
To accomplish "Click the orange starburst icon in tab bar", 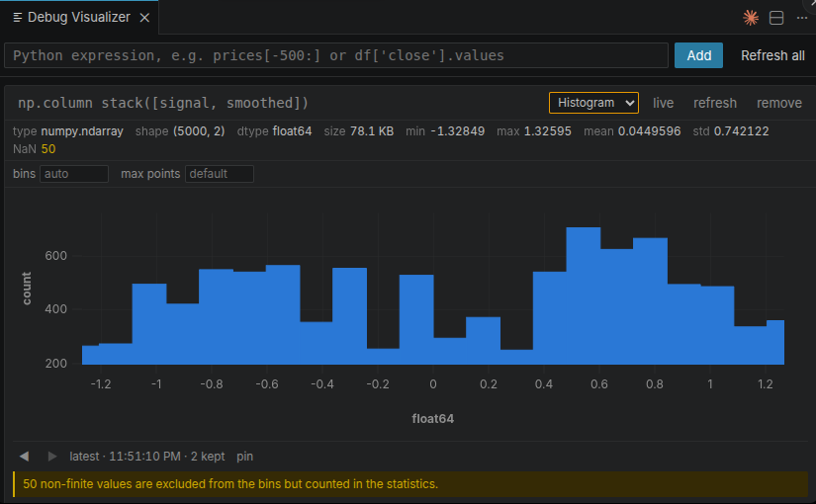I will tap(751, 18).
